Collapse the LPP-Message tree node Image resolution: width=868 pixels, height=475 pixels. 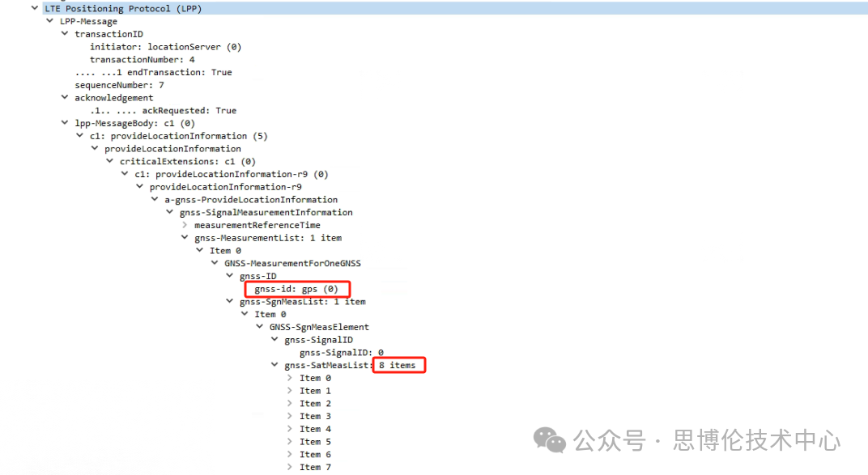(49, 22)
